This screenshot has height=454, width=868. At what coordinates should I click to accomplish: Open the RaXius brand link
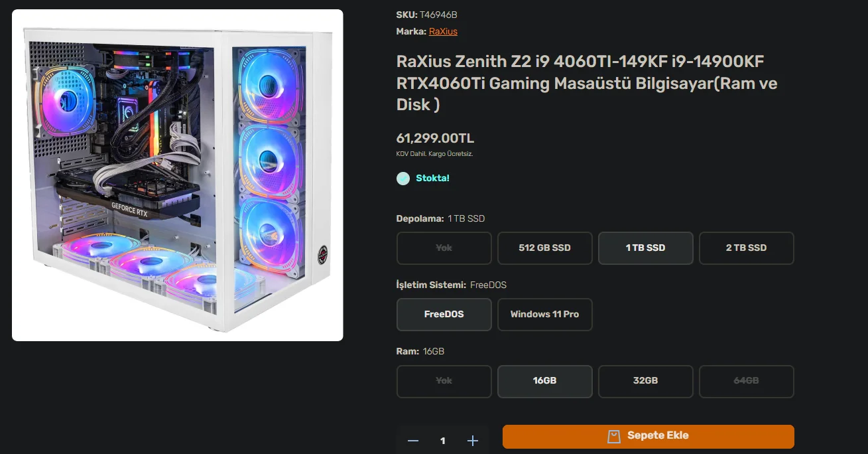pyautogui.click(x=443, y=31)
